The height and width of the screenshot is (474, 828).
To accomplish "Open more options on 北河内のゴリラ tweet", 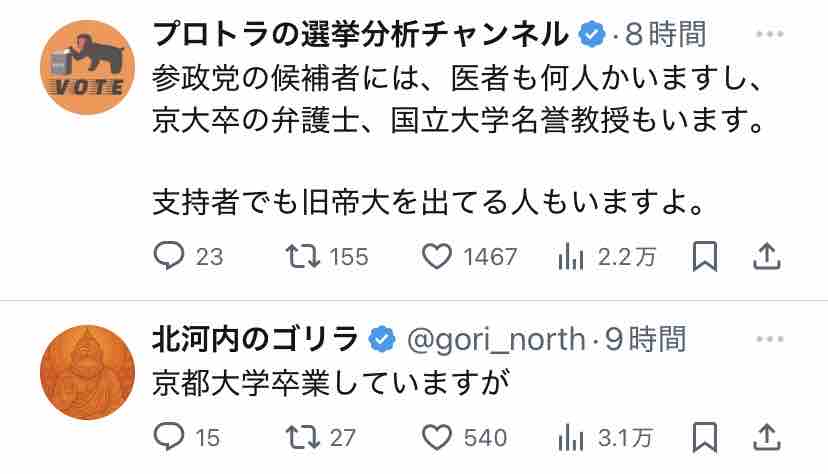I will 768,339.
